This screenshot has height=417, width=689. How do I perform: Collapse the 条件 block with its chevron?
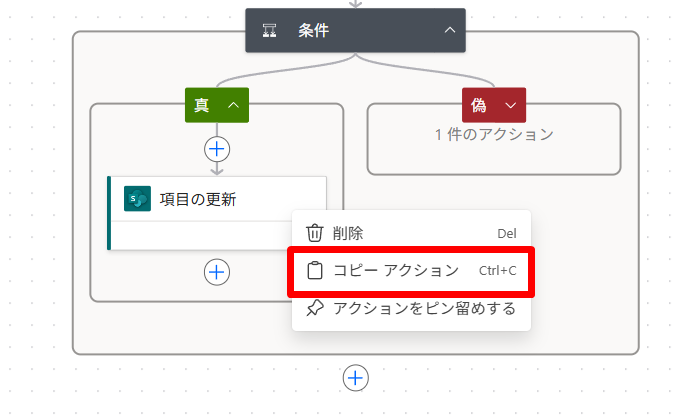[450, 30]
